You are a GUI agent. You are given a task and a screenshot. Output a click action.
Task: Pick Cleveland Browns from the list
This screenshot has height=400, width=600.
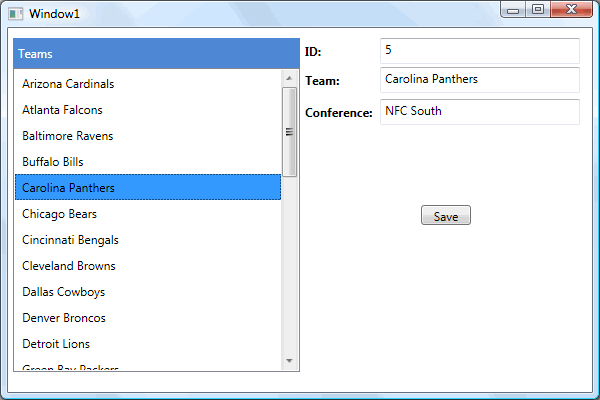click(148, 266)
